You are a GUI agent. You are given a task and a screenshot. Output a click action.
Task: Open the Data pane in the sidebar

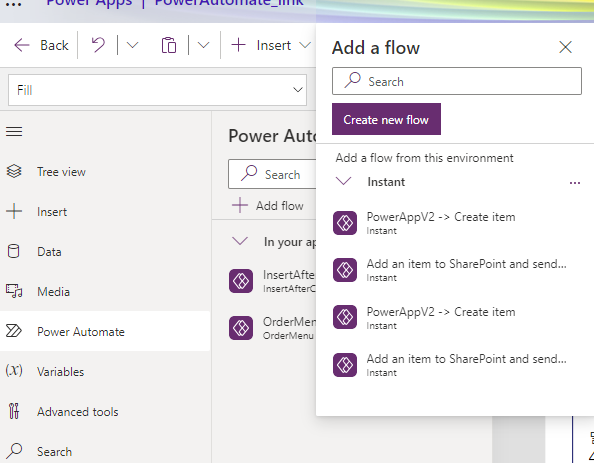105,252
